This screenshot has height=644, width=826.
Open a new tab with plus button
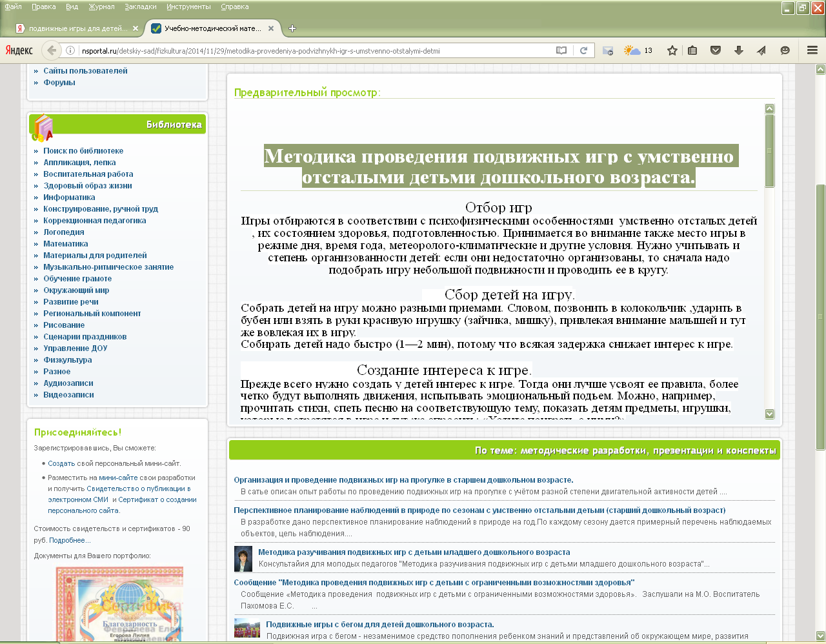pyautogui.click(x=292, y=28)
